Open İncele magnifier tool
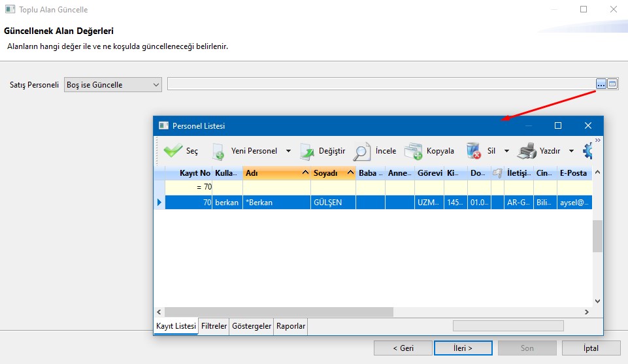The height and width of the screenshot is (364, 628). tap(362, 151)
